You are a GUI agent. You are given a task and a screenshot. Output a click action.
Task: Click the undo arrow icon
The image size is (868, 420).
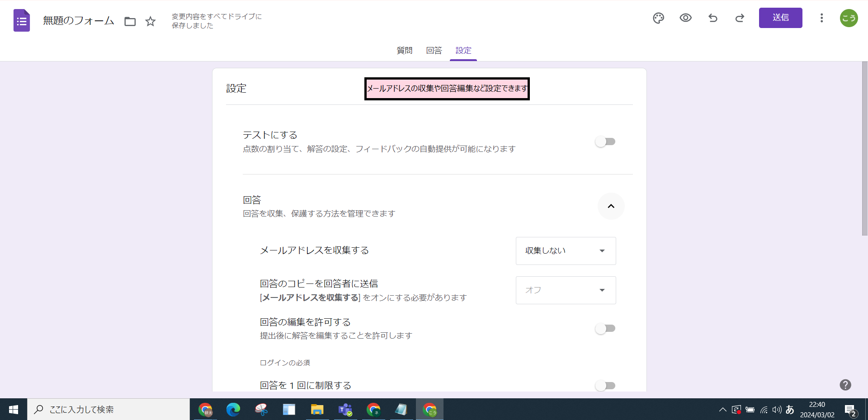(x=712, y=18)
